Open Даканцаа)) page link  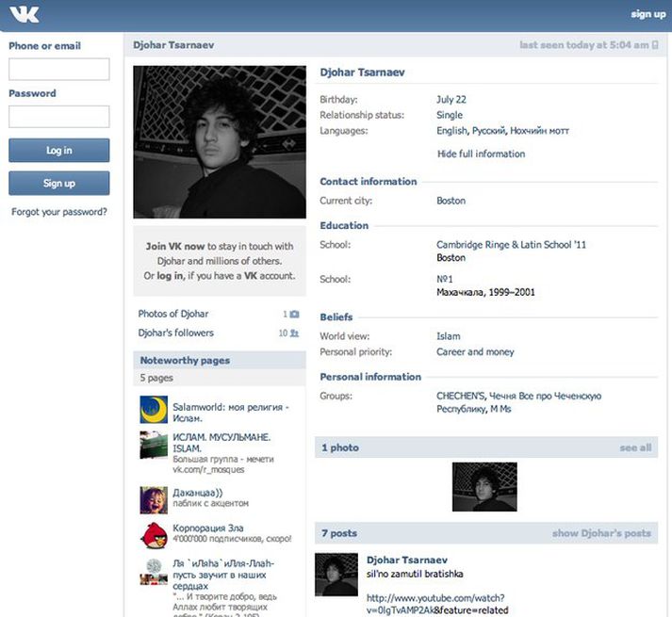[x=198, y=493]
